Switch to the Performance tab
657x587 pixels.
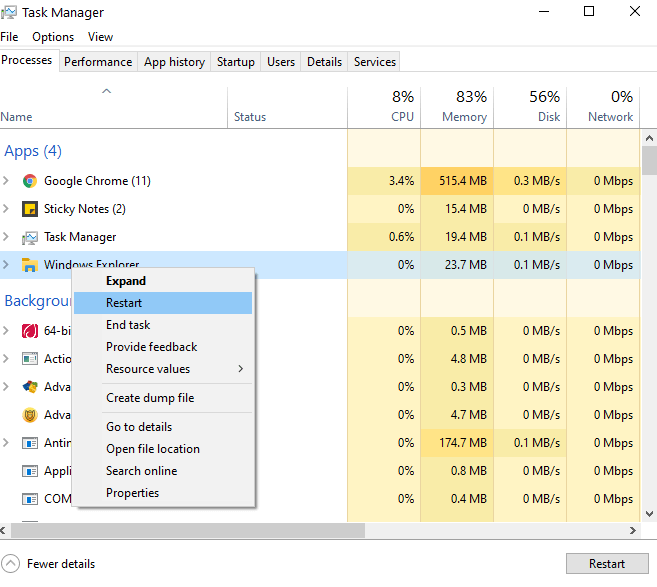[98, 62]
